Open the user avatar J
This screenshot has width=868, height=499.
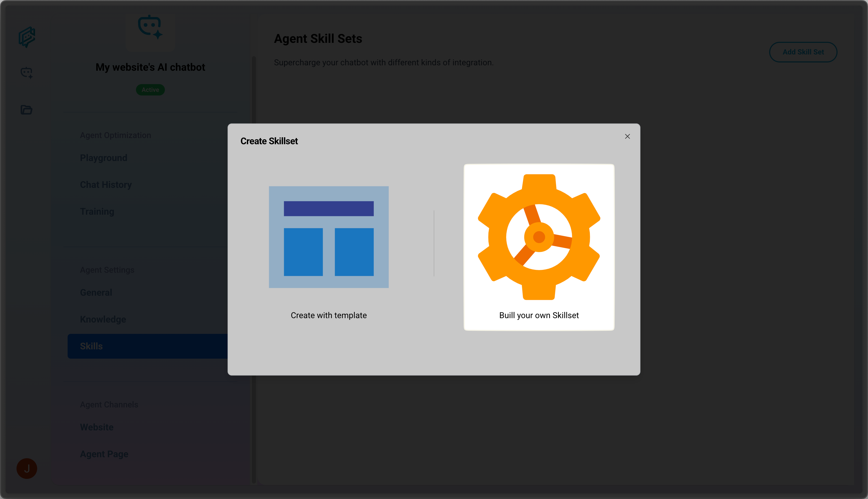27,469
